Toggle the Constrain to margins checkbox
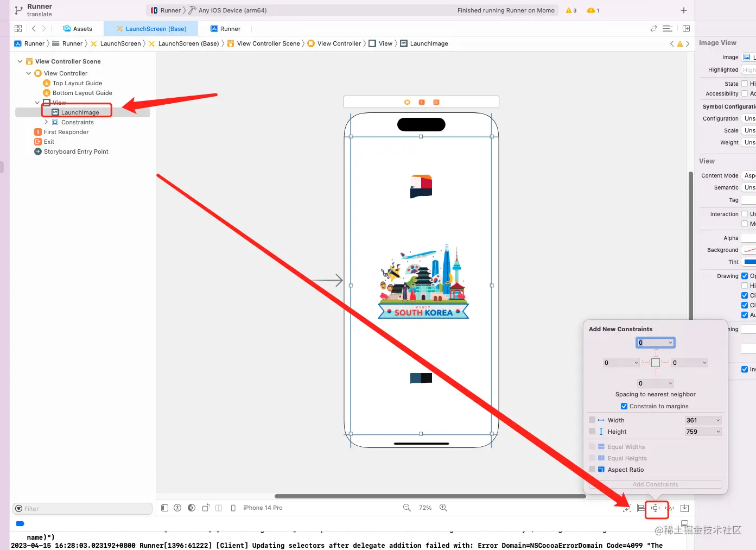The height and width of the screenshot is (550, 756). pos(624,406)
